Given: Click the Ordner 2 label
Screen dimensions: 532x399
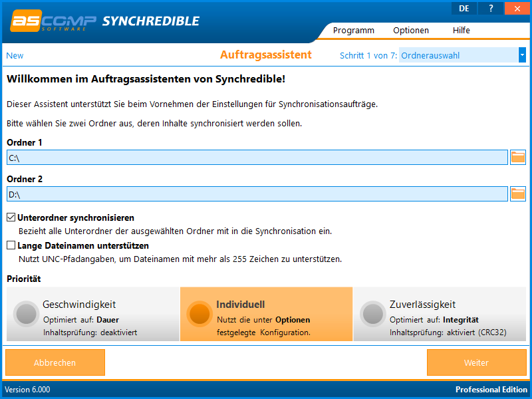Looking at the screenshot, I should tap(25, 179).
